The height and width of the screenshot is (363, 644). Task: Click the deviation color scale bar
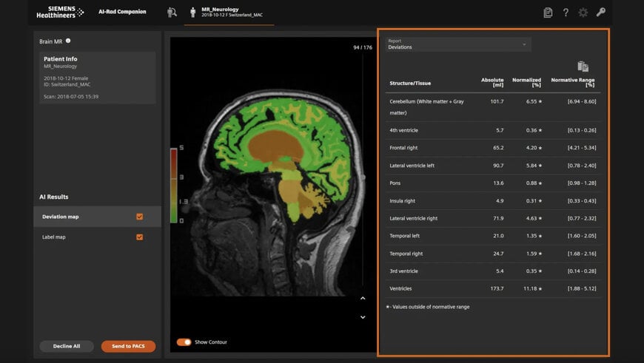pyautogui.click(x=173, y=185)
